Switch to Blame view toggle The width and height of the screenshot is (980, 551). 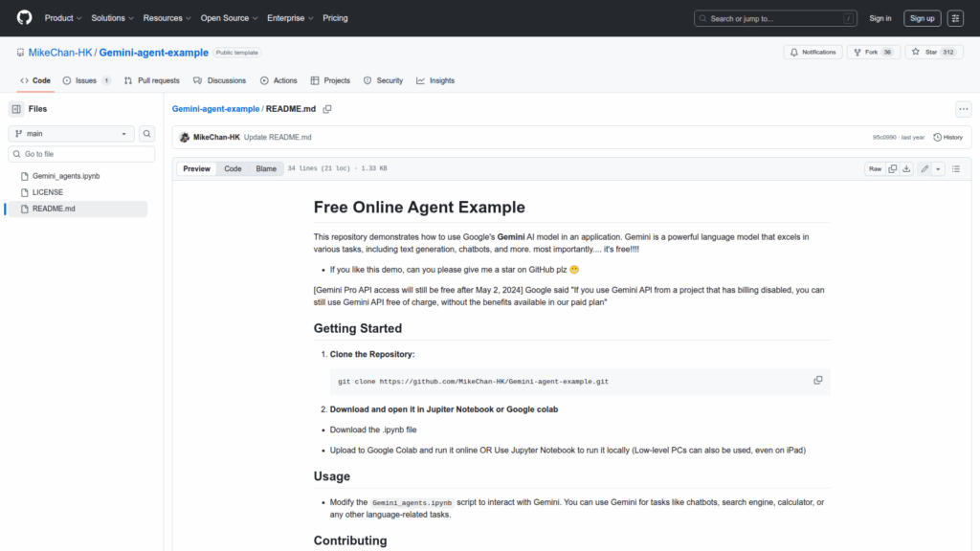click(x=265, y=168)
